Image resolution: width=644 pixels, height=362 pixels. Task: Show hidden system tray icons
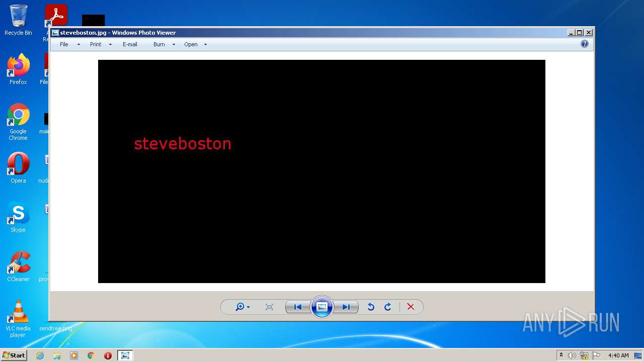(x=561, y=355)
